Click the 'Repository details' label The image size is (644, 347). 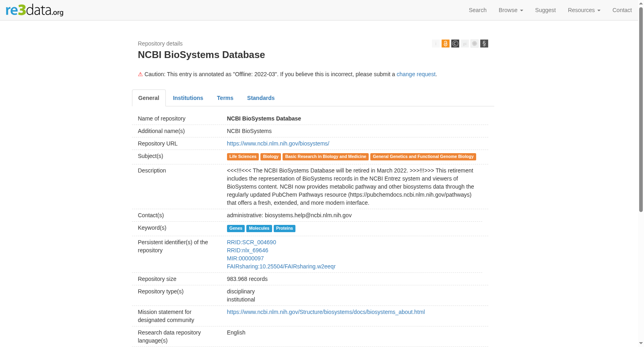pyautogui.click(x=160, y=44)
